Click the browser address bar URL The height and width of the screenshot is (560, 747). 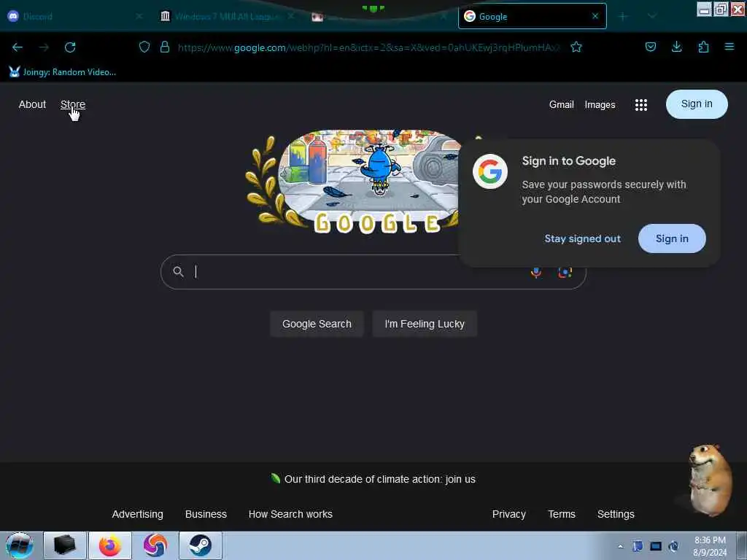click(369, 47)
